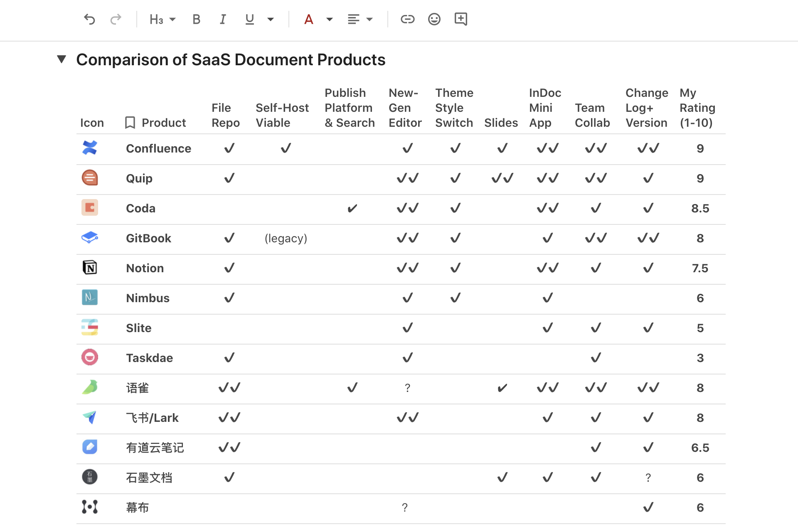
Task: Apply underline formatting
Action: [x=249, y=19]
